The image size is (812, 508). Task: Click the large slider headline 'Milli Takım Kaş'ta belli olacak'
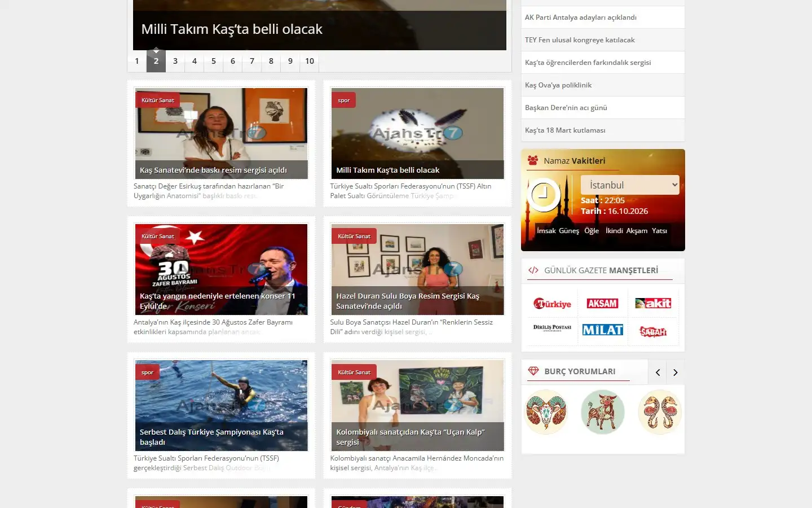point(232,29)
